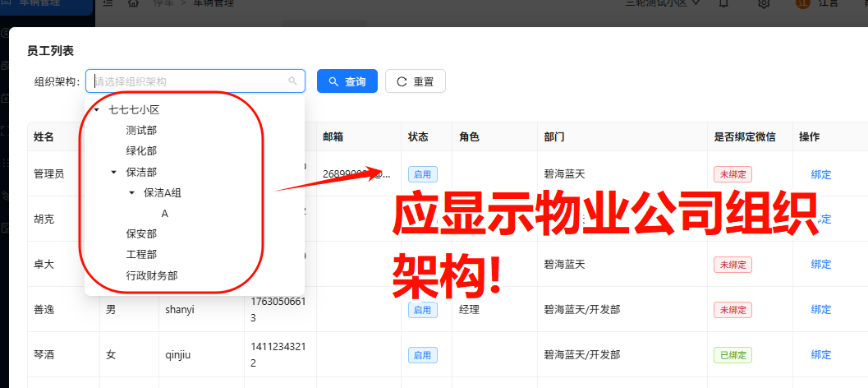Click the search icon in 组织架构 field
Viewport: 868px width, 388px height.
point(292,81)
